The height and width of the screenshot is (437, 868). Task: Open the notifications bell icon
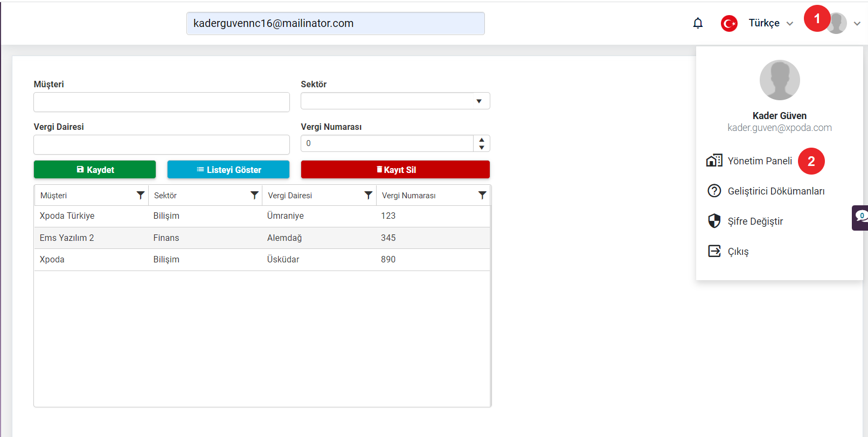[x=698, y=23]
